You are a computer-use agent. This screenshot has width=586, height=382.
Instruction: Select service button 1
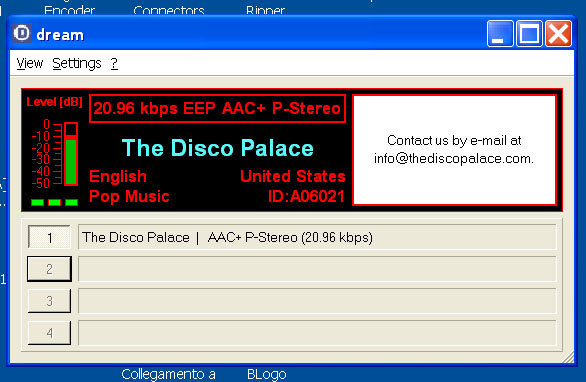tap(49, 237)
